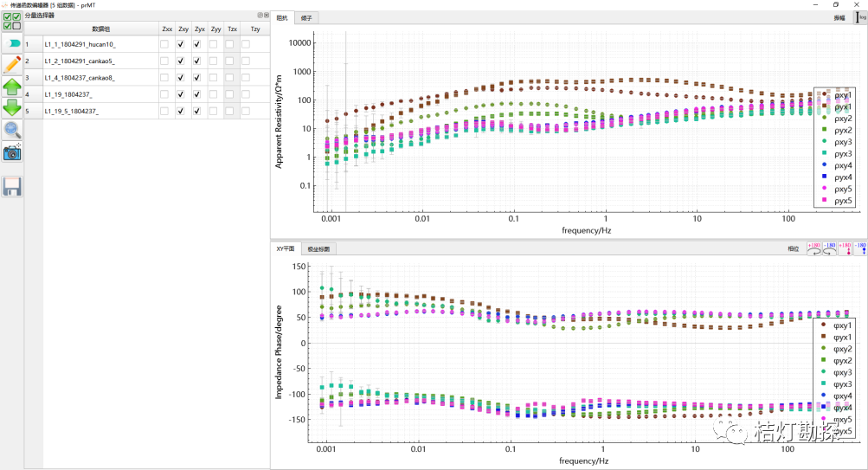Check Zxx for L1_19_5_1804237_
Image resolution: width=868 pixels, height=470 pixels.
click(164, 111)
